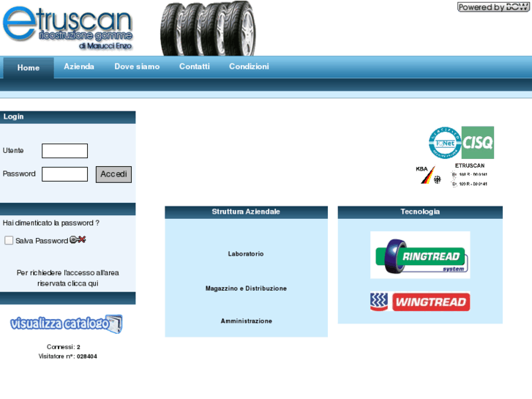The height and width of the screenshot is (399, 532).
Task: Click request access to reserved area link
Action: click(x=68, y=278)
